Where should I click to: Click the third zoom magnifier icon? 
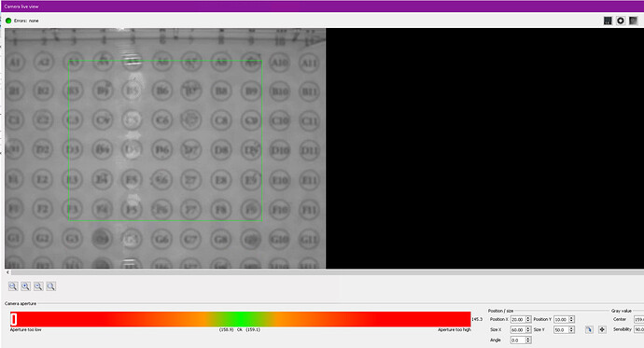click(x=38, y=286)
